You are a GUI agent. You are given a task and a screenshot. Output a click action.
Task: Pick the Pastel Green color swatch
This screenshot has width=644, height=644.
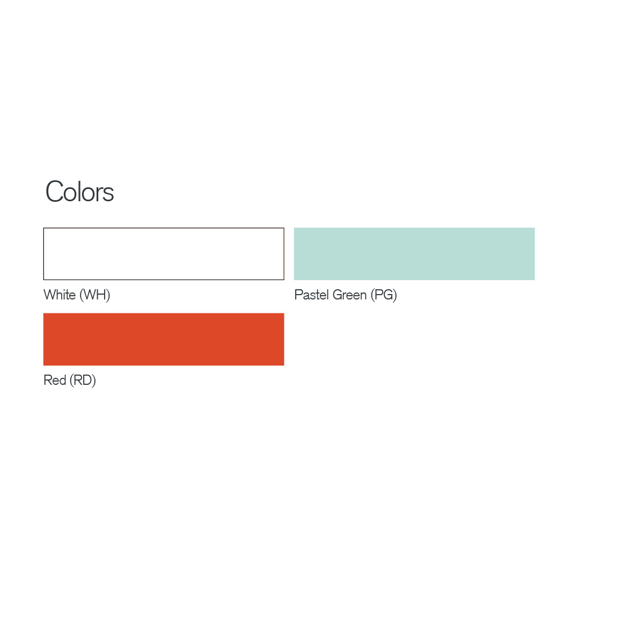(414, 254)
